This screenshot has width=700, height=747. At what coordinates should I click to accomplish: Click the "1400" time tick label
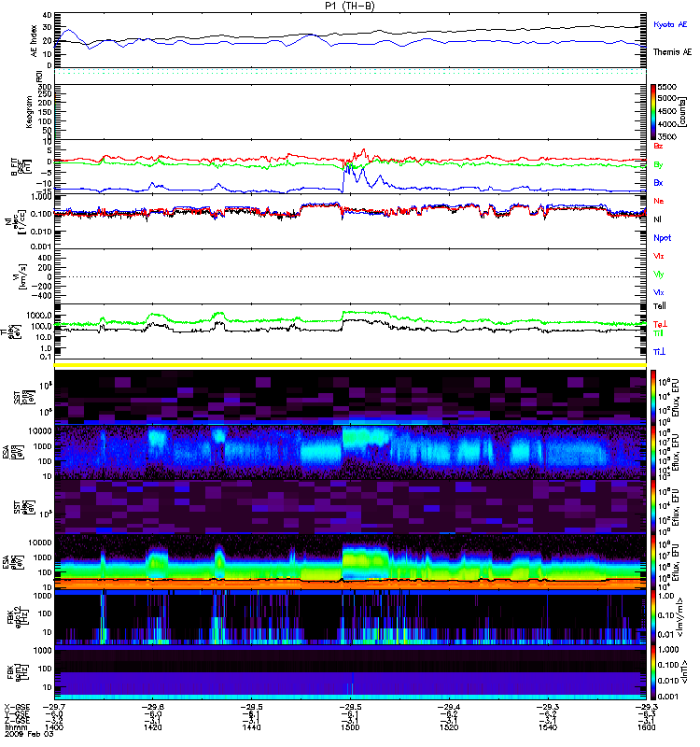pos(54,727)
